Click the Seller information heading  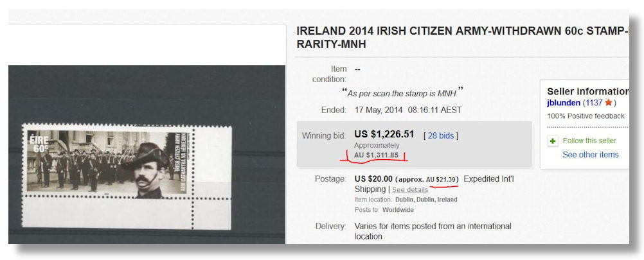[x=587, y=91]
